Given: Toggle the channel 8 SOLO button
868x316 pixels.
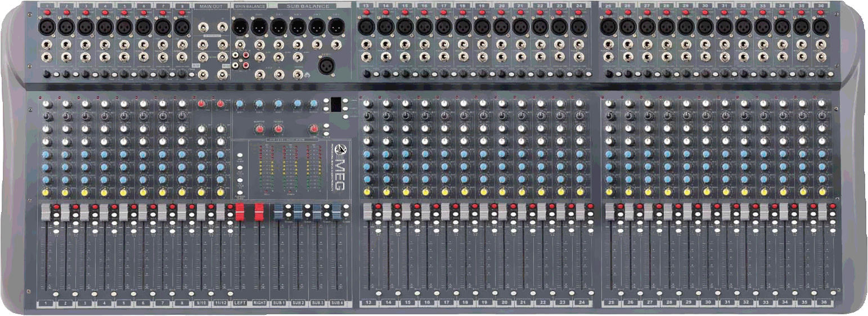Looking at the screenshot, I should click(192, 294).
